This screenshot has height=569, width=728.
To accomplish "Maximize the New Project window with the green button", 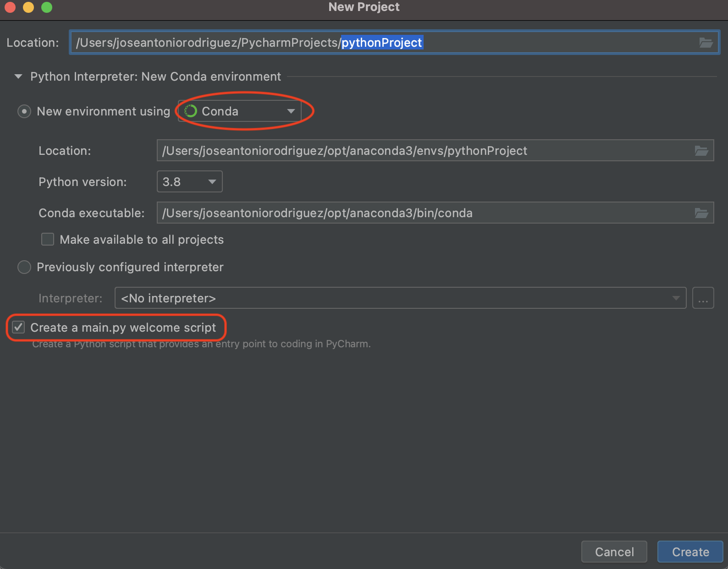I will [x=47, y=7].
